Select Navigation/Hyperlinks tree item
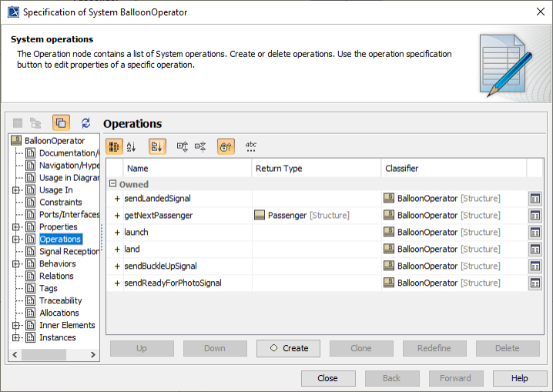Image resolution: width=553 pixels, height=392 pixels. point(69,166)
